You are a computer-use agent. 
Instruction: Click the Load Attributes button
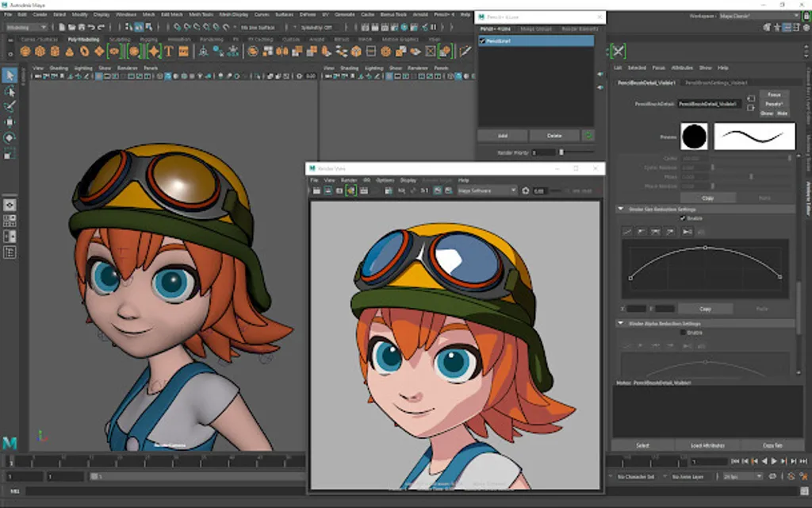click(x=707, y=445)
